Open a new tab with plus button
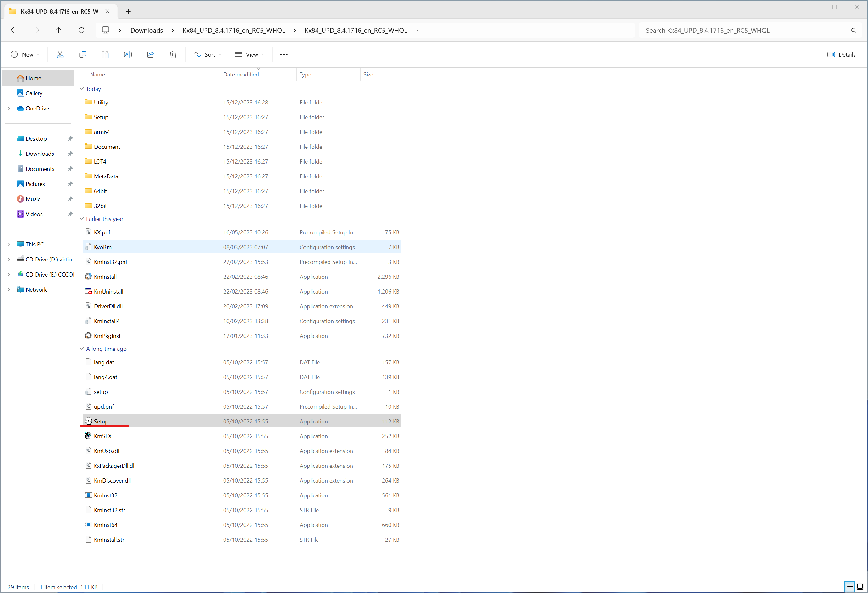 coord(129,11)
